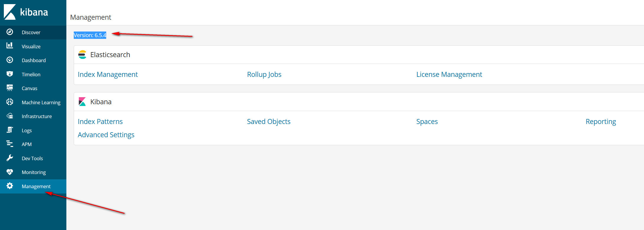Open Timelion via its mask icon
Image resolution: width=644 pixels, height=230 pixels.
[x=10, y=74]
